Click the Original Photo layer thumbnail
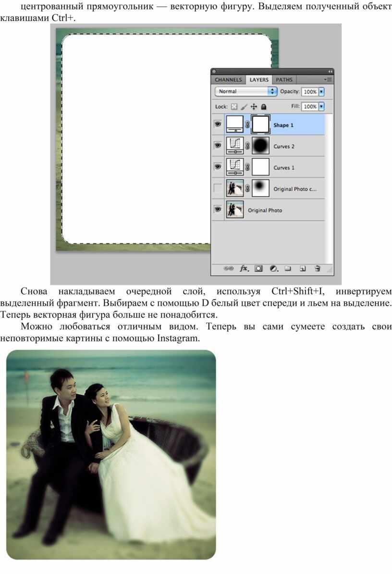 [x=235, y=209]
